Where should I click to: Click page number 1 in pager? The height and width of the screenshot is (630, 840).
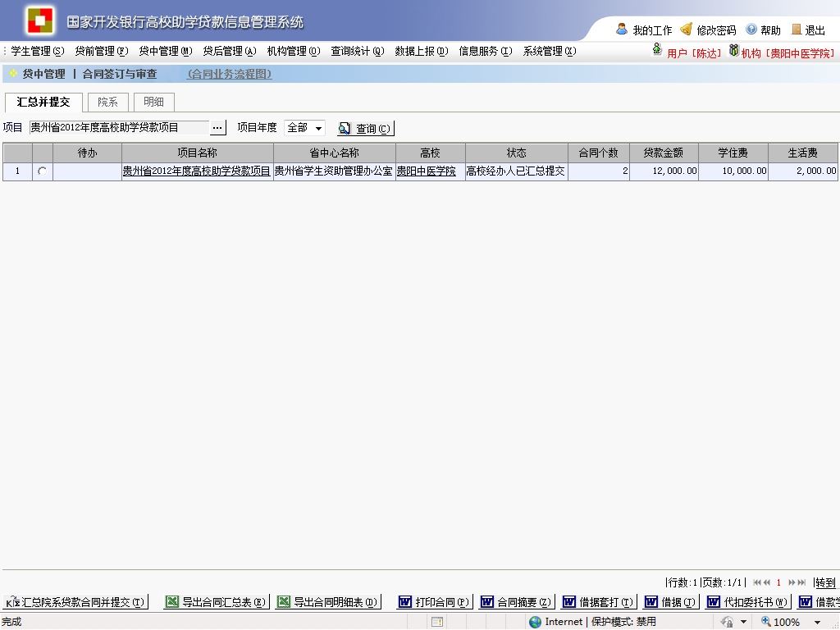pos(778,582)
